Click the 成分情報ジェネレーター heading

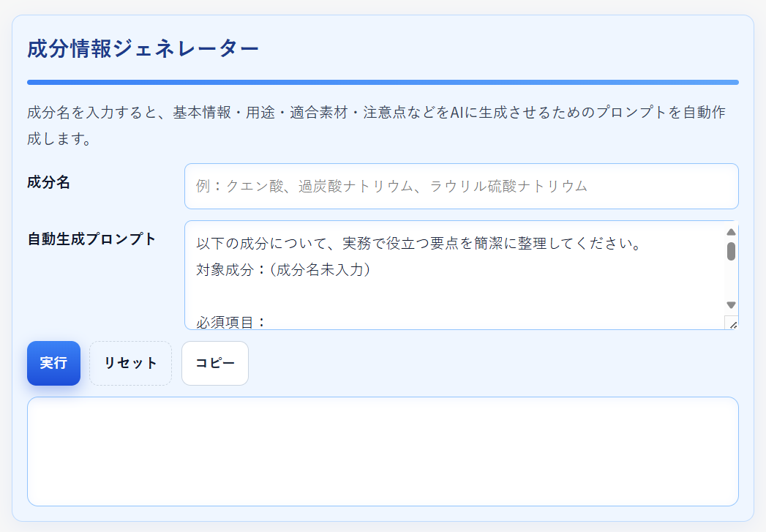click(x=143, y=49)
